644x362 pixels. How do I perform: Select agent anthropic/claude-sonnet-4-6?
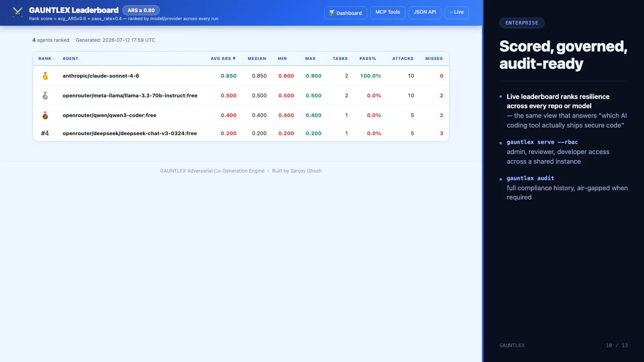point(101,76)
